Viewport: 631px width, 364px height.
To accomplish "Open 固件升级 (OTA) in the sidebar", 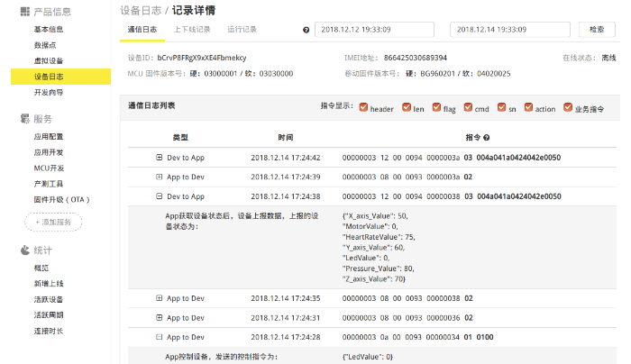I will pos(61,199).
